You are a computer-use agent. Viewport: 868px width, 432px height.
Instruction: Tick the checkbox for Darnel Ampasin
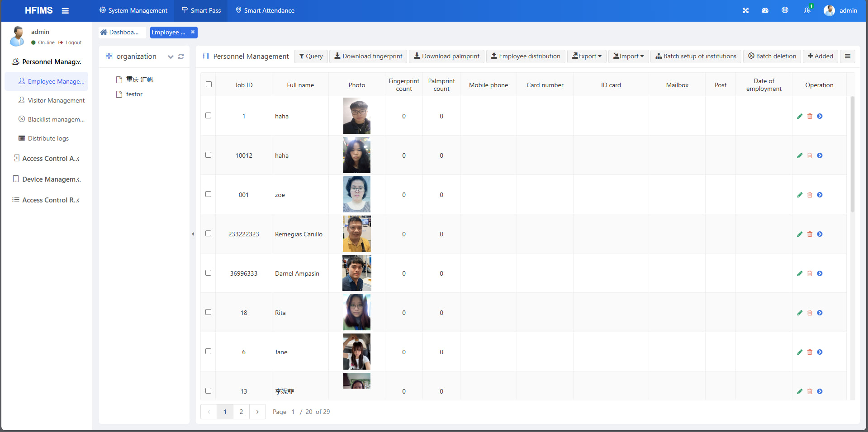(x=209, y=272)
